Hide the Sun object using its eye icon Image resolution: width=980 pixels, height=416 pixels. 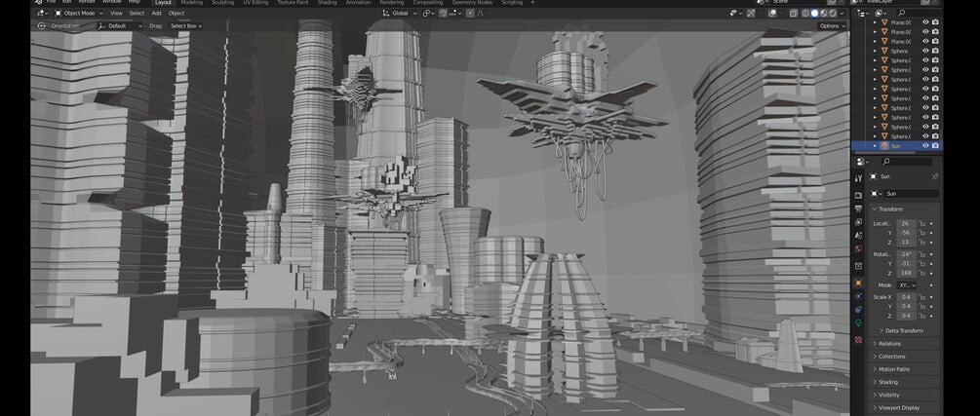coord(925,145)
